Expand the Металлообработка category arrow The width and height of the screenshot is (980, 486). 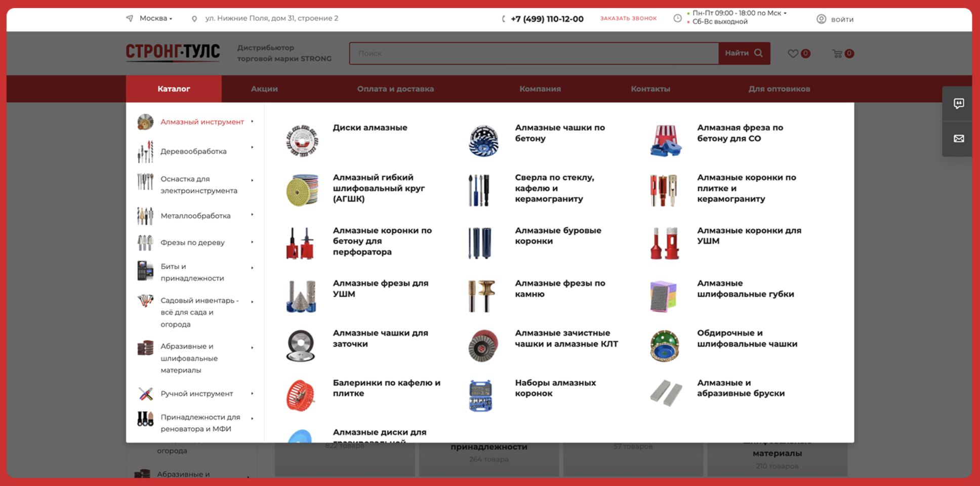coord(252,215)
